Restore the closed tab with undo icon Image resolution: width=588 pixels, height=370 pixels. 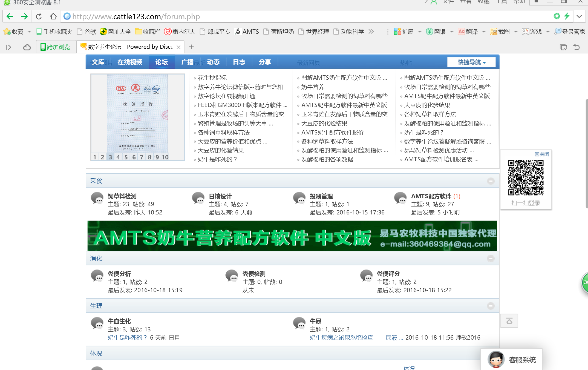(x=577, y=47)
